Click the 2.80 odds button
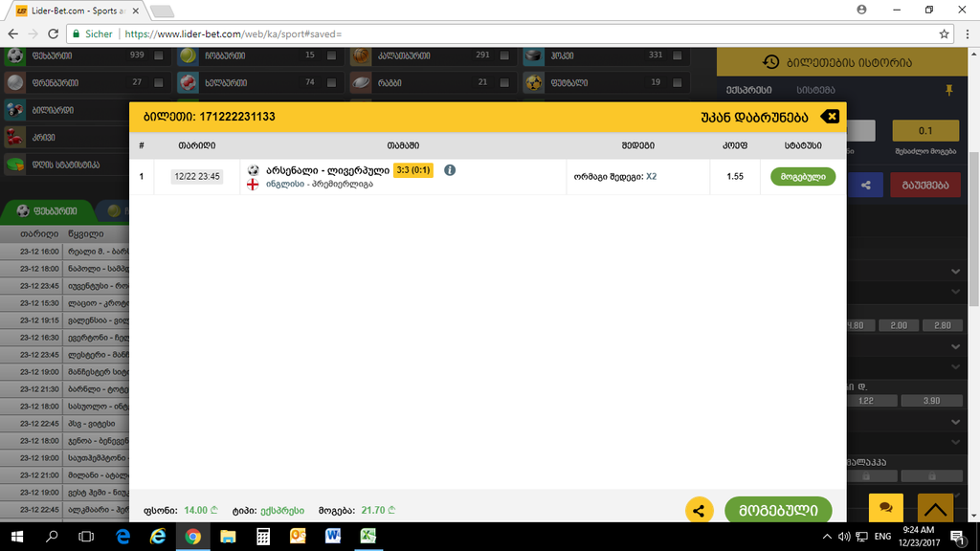The image size is (980, 551). pos(942,325)
